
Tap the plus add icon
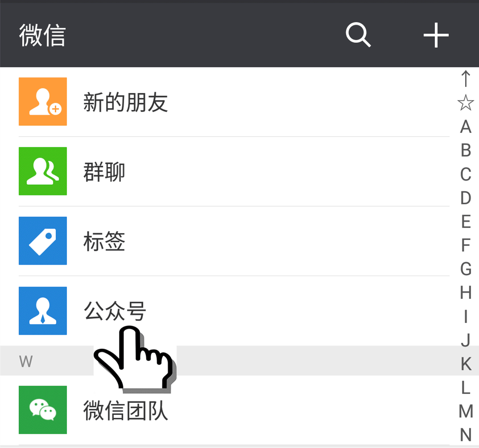click(436, 35)
